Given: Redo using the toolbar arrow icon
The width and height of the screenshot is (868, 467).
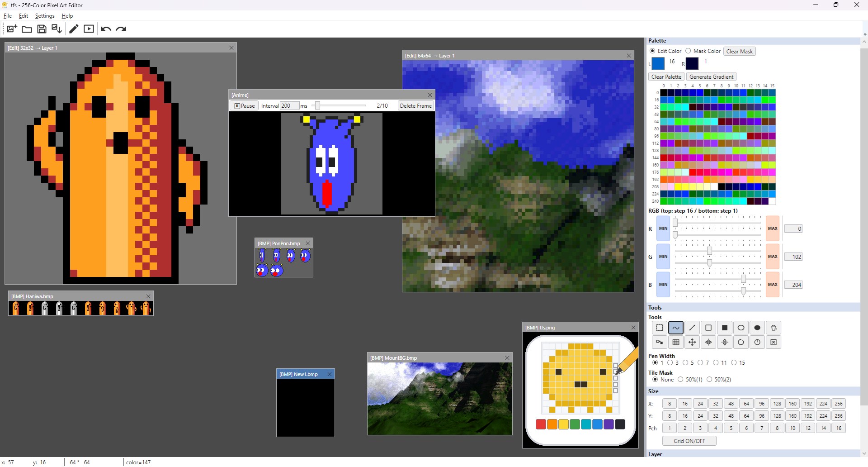Looking at the screenshot, I should point(121,29).
